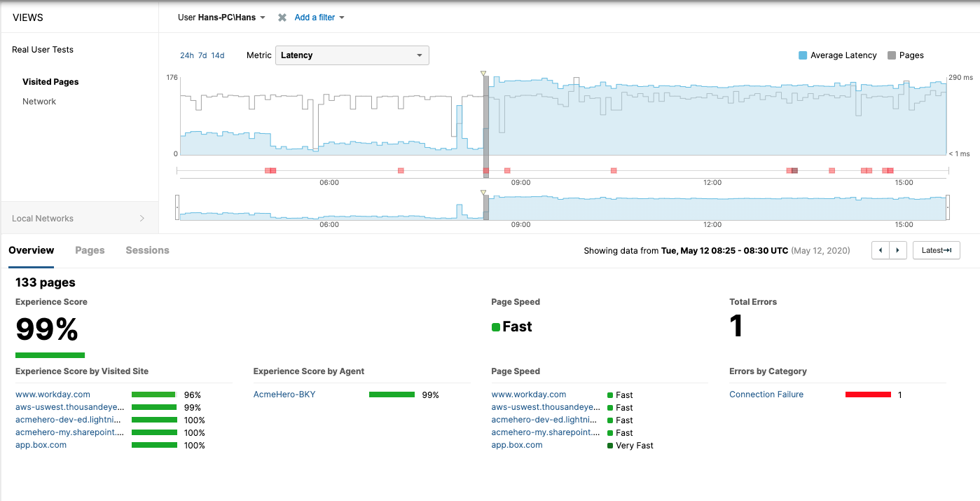Go to previous time interval arrow
This screenshot has width=980, height=501.
(x=880, y=250)
